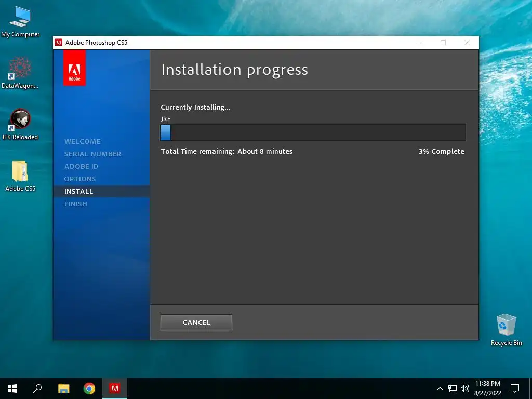Select the Adobe installer taskbar button

point(115,389)
